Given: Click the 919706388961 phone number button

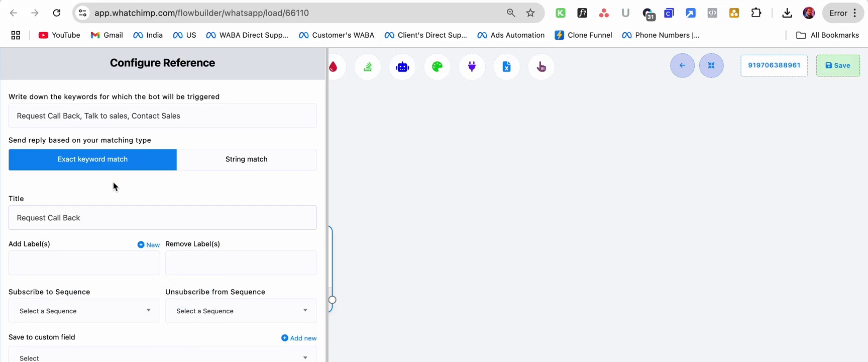Looking at the screenshot, I should click(x=774, y=65).
